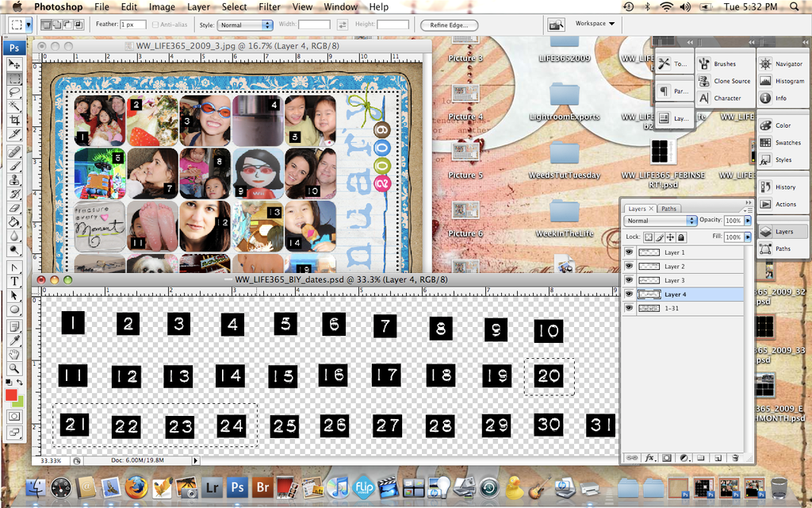The width and height of the screenshot is (812, 508).
Task: Select the Ellipse shape tool
Action: pos(14,310)
